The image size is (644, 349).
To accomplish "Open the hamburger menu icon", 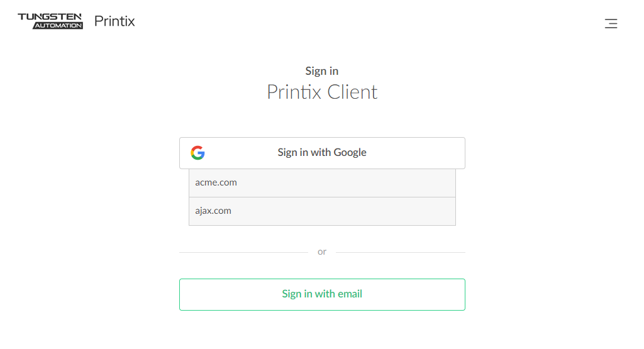I will [611, 24].
